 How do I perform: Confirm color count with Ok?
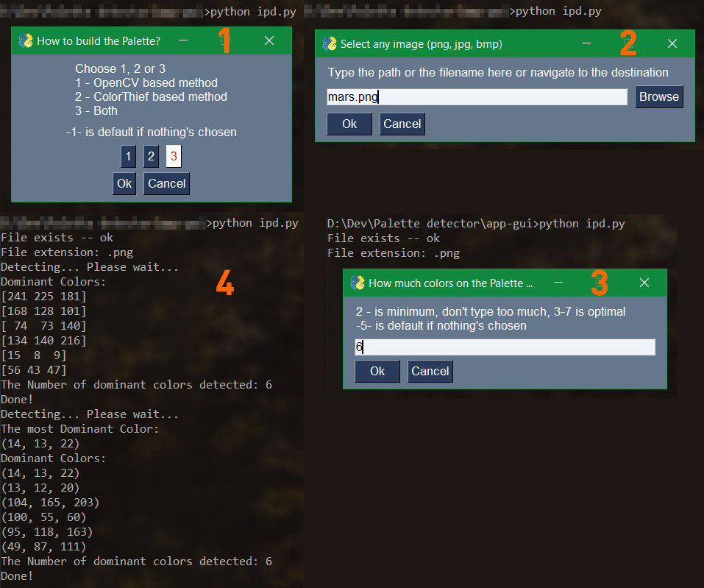coord(377,372)
